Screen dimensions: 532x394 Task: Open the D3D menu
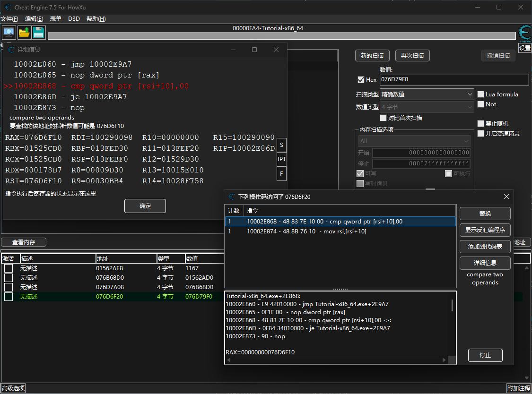point(74,19)
